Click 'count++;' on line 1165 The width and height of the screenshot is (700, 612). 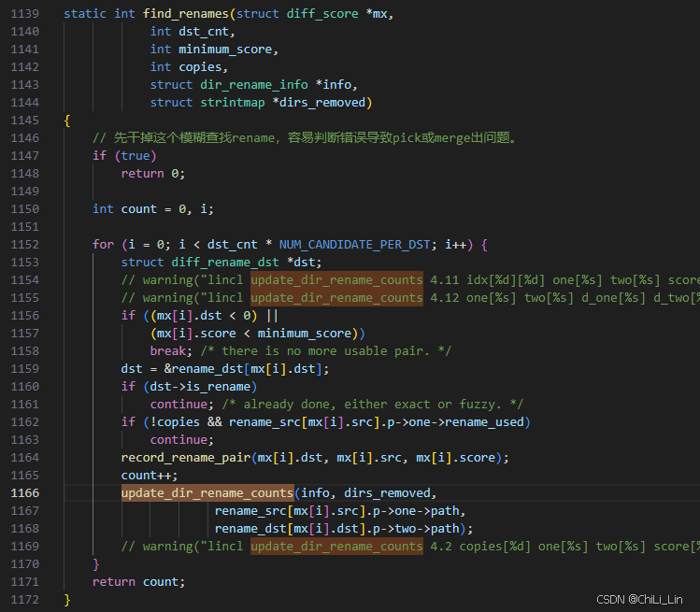[150, 476]
